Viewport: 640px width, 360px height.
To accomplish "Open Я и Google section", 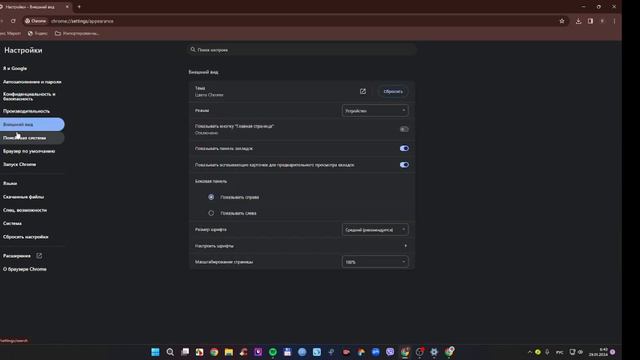I will click(x=15, y=68).
